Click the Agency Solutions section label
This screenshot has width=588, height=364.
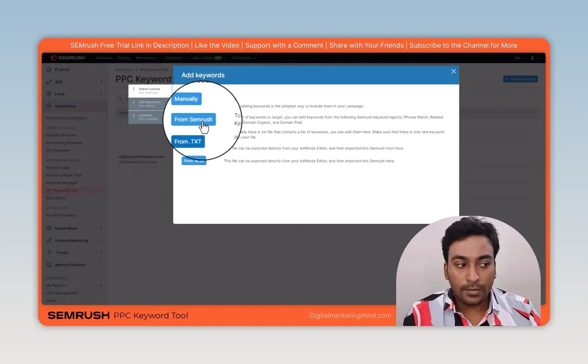(70, 264)
